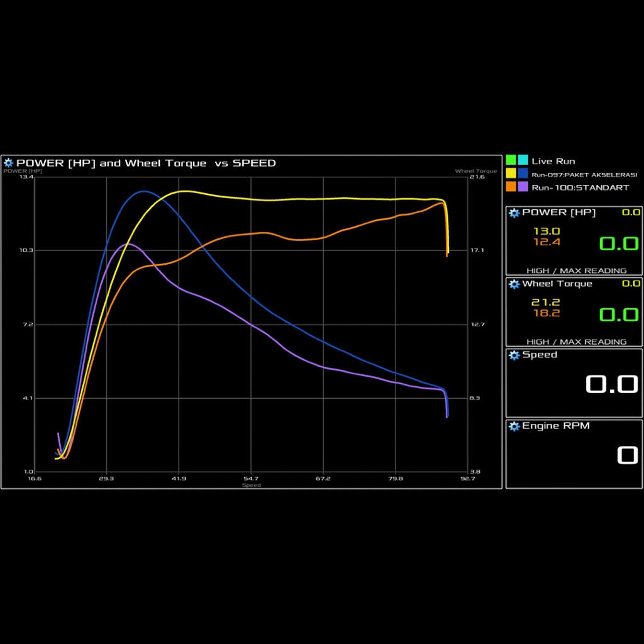Screen dimensions: 644x644
Task: Click the green Live Run color swatch
Action: (511, 160)
